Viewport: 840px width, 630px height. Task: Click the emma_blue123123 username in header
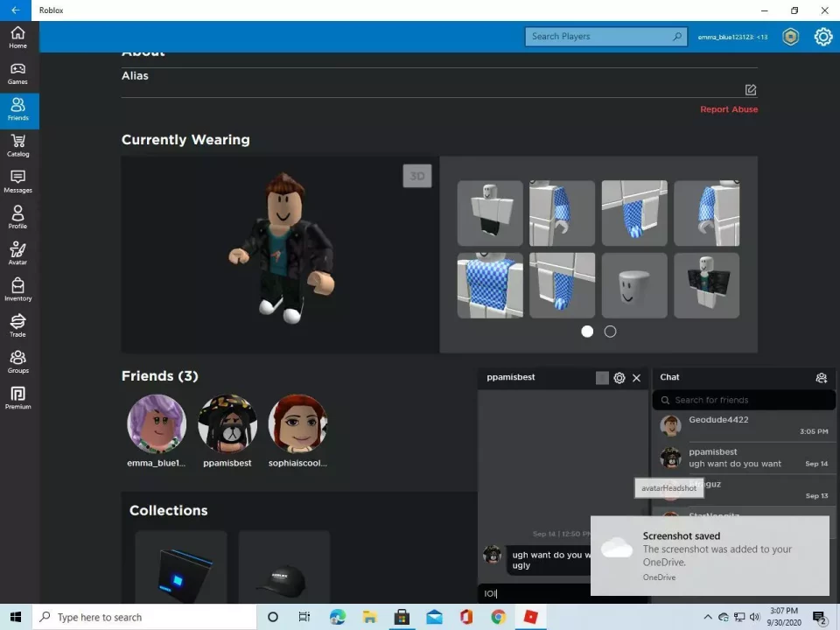point(732,37)
